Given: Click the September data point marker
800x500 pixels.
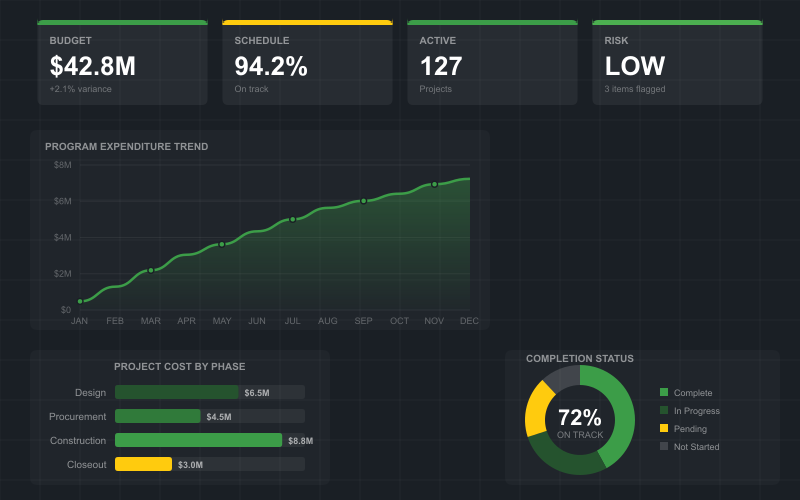Looking at the screenshot, I should point(364,201).
